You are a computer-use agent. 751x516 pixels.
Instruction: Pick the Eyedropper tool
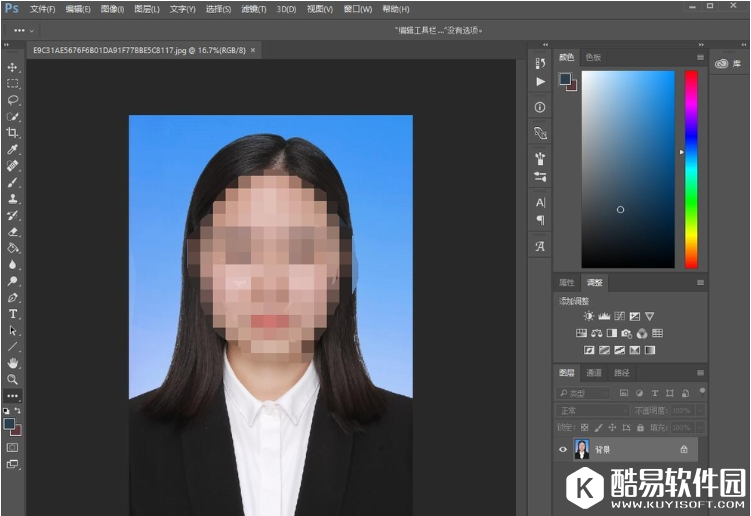click(13, 149)
